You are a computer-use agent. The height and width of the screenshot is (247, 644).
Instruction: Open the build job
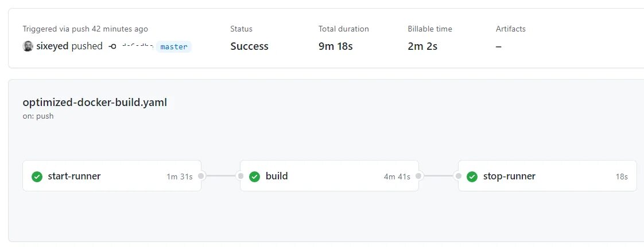click(x=277, y=176)
